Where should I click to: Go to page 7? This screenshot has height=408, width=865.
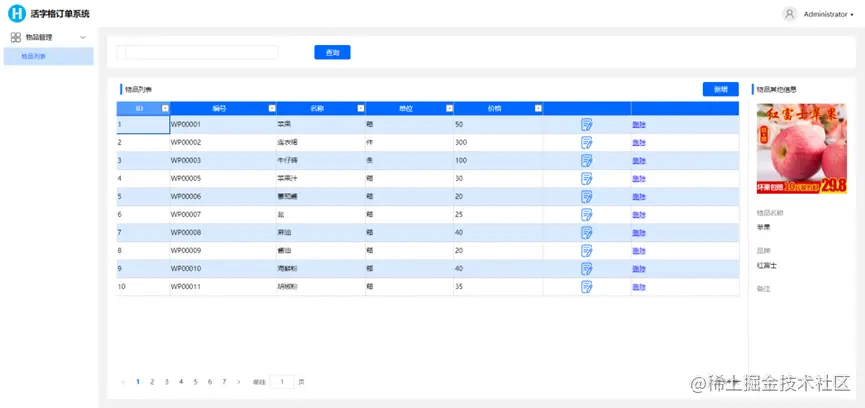click(x=224, y=382)
